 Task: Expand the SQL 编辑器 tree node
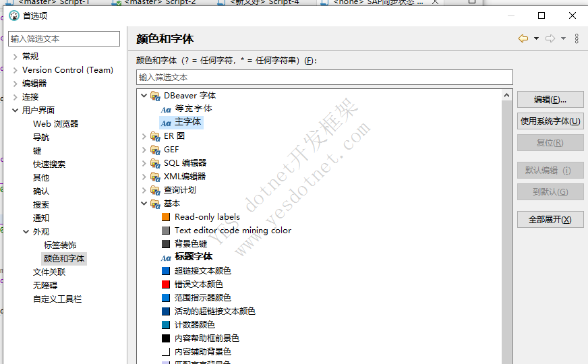coord(144,163)
